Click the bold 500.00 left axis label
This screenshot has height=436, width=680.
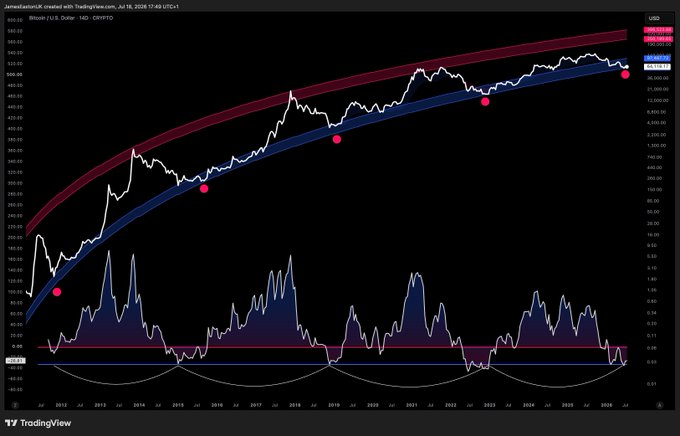[x=15, y=75]
